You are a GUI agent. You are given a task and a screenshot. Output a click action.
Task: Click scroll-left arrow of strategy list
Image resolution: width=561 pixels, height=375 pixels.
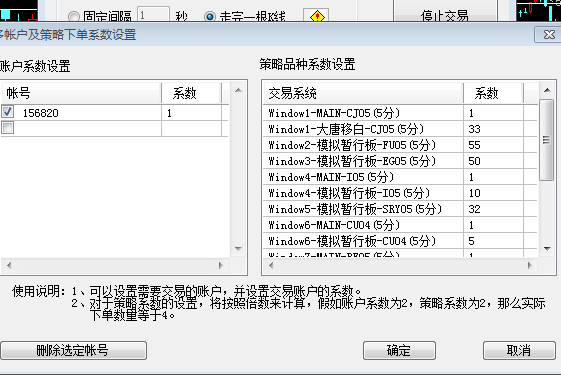(271, 266)
